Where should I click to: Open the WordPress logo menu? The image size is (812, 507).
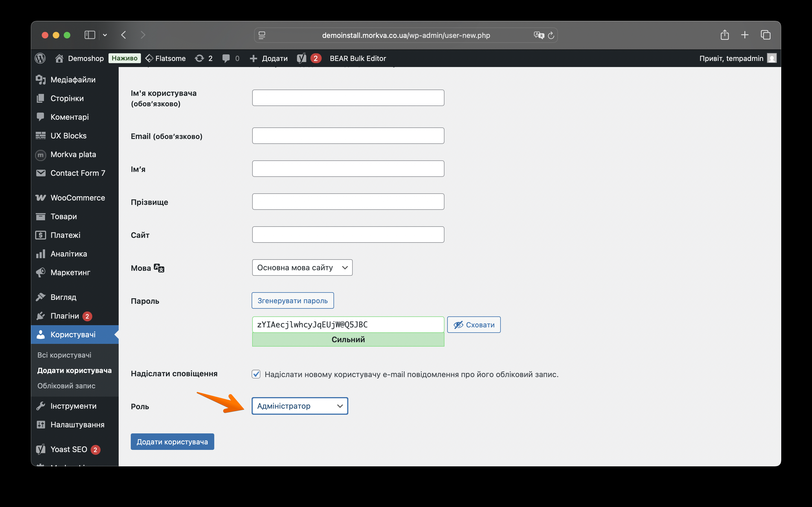click(40, 58)
